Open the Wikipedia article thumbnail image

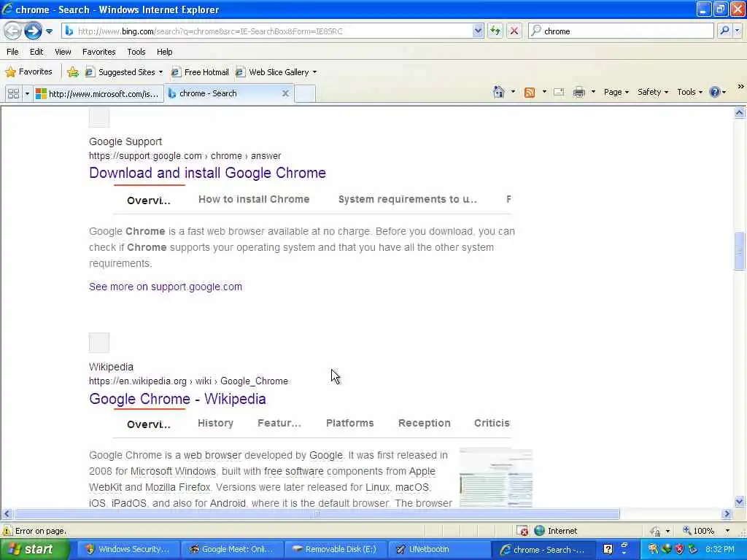coord(496,477)
